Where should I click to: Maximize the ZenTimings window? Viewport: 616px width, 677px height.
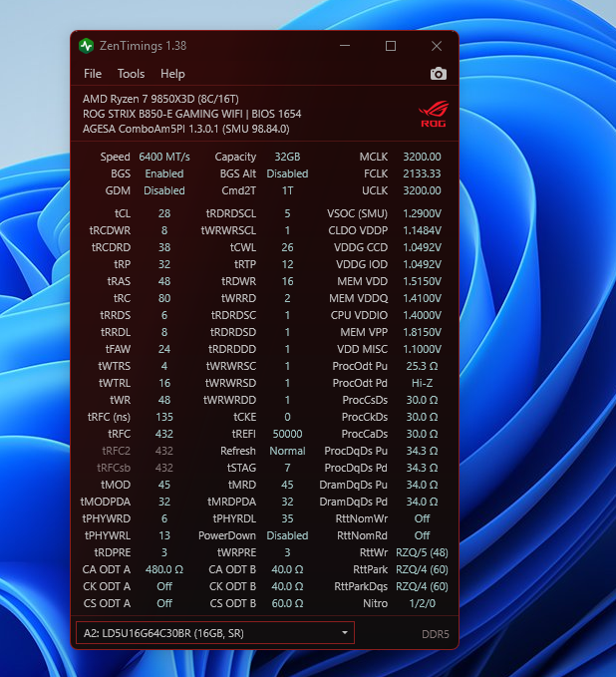tap(391, 46)
